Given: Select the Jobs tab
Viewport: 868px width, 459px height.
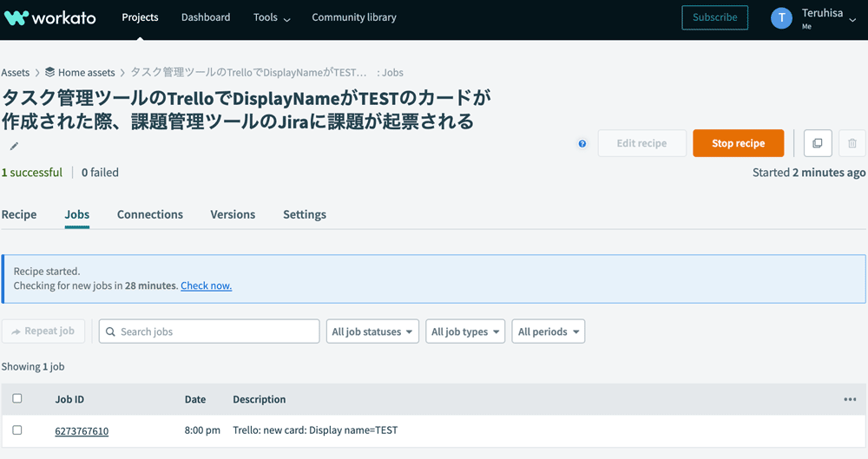Looking at the screenshot, I should coord(77,214).
